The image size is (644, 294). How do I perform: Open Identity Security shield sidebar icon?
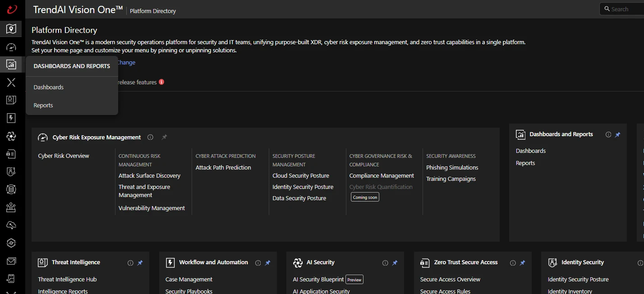[11, 171]
